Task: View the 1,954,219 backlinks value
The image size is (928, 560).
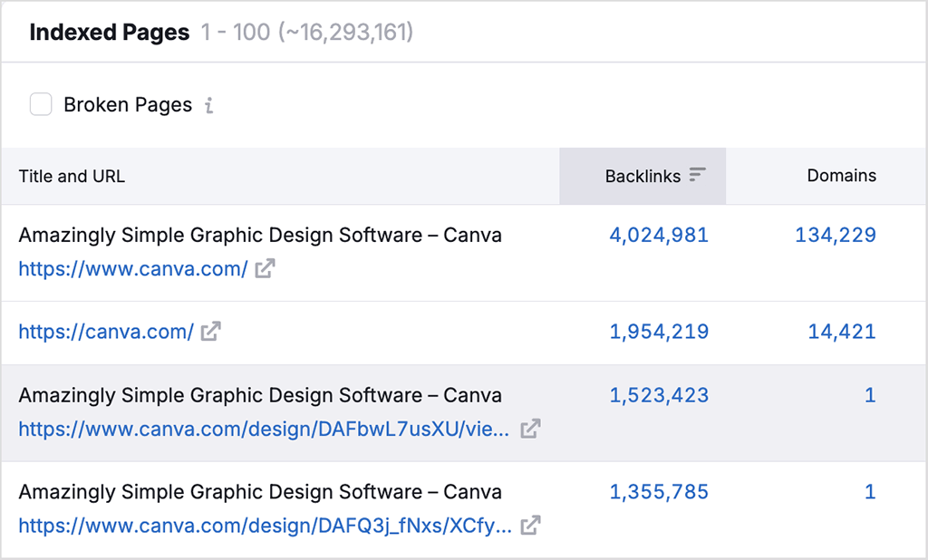Action: coord(659,332)
